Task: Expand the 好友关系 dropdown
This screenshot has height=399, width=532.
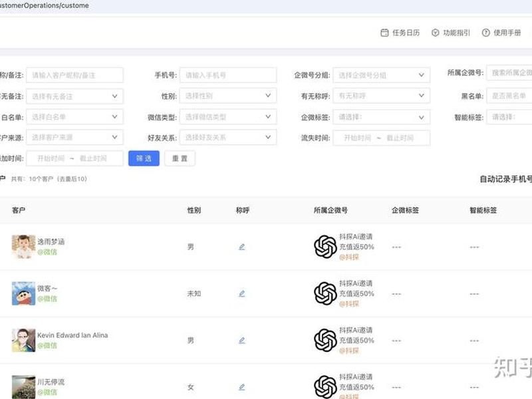Action: coord(228,138)
